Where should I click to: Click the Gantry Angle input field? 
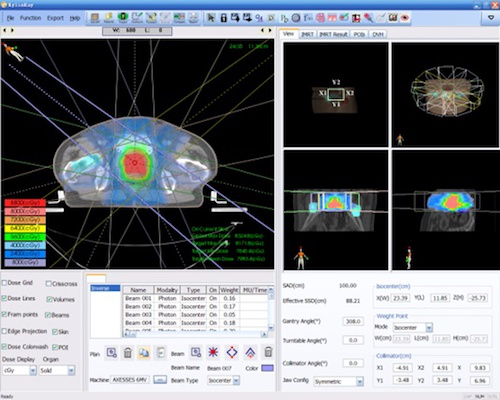click(x=353, y=321)
